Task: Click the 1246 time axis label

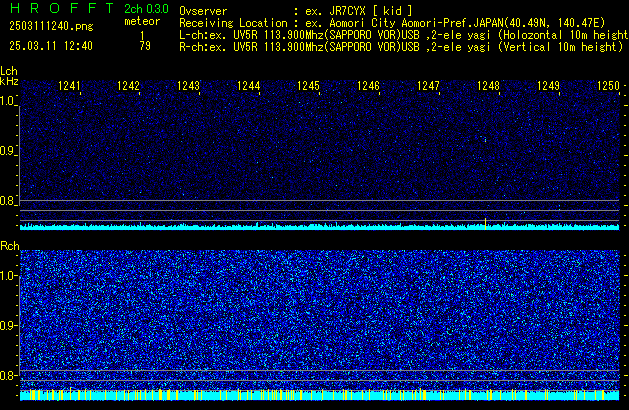Action: [x=368, y=86]
